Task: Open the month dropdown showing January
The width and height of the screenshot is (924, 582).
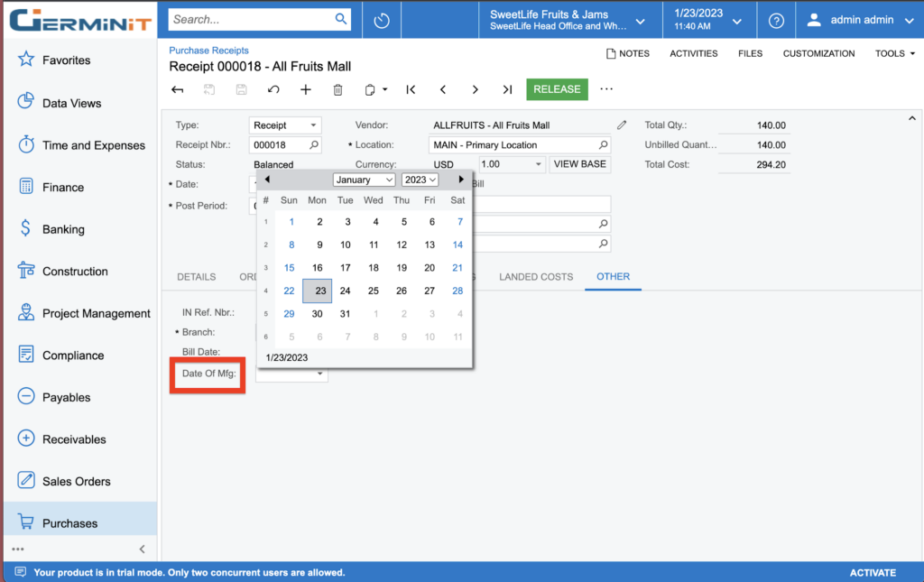Action: point(364,180)
